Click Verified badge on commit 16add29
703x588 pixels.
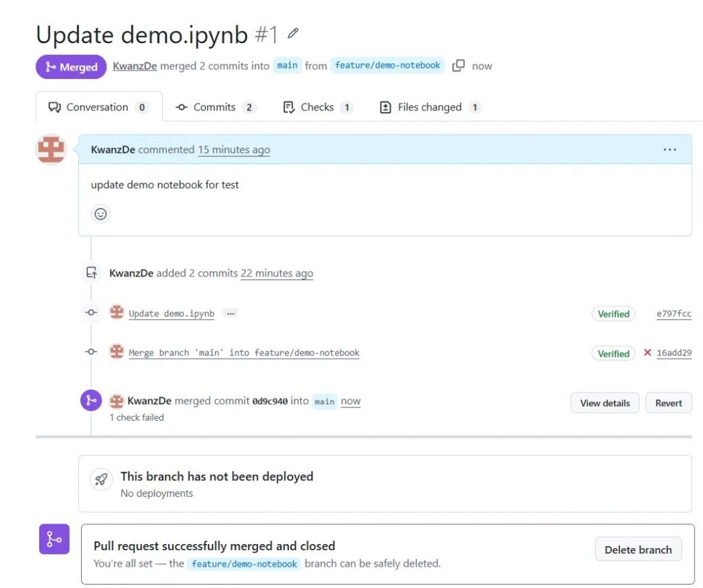click(x=613, y=353)
